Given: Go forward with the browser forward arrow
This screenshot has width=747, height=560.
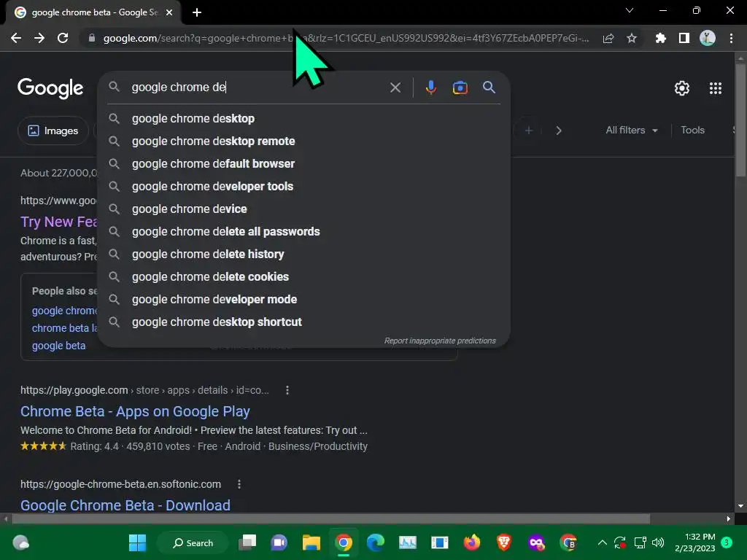Looking at the screenshot, I should pos(39,38).
